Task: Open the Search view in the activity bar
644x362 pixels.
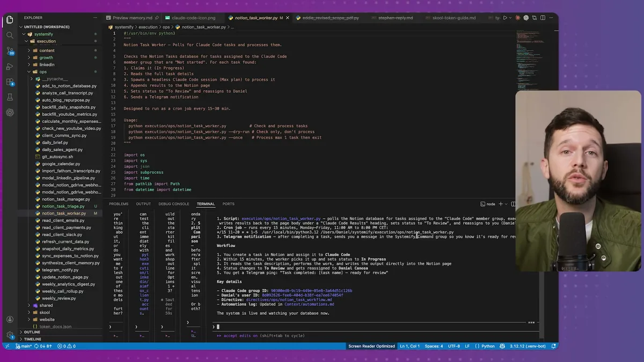Action: pyautogui.click(x=10, y=34)
